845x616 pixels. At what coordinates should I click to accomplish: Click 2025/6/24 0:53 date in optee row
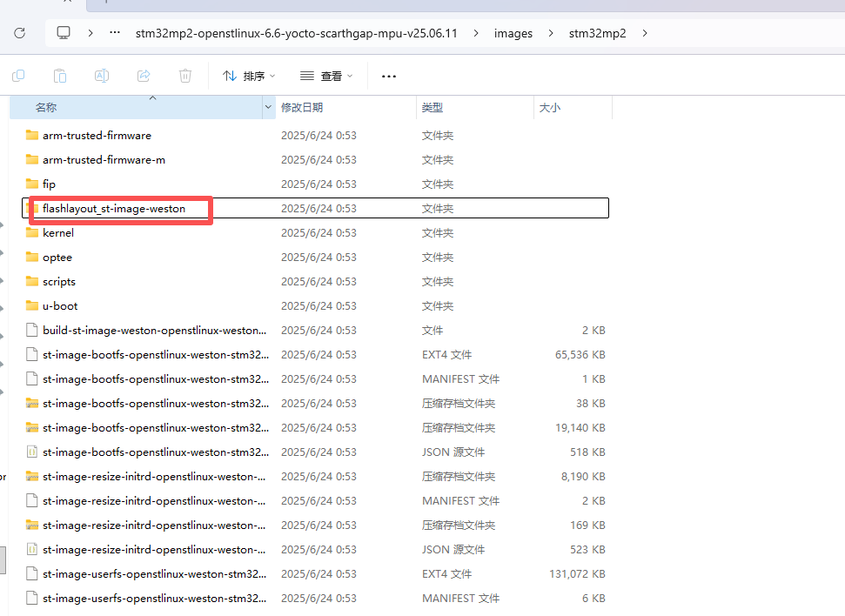[319, 257]
